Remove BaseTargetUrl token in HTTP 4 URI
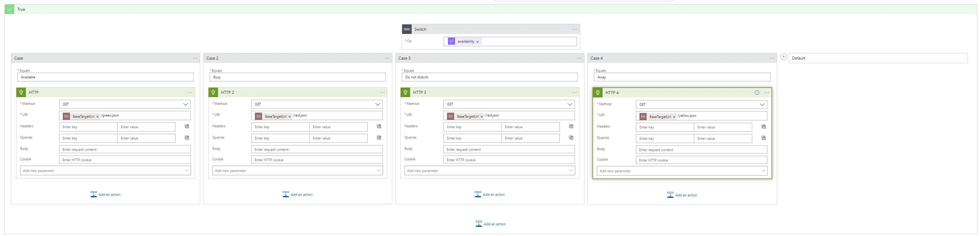This screenshot has width=980, height=236. (x=674, y=117)
